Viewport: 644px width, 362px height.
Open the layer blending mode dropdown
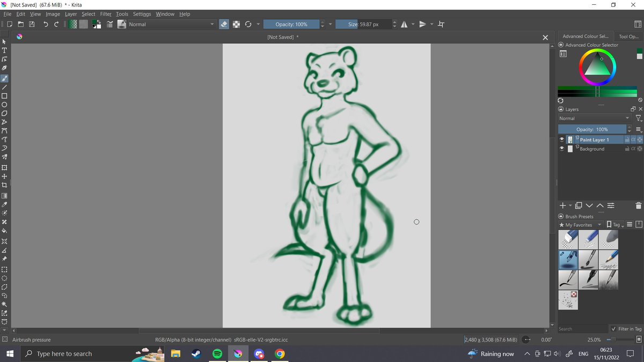click(x=593, y=118)
